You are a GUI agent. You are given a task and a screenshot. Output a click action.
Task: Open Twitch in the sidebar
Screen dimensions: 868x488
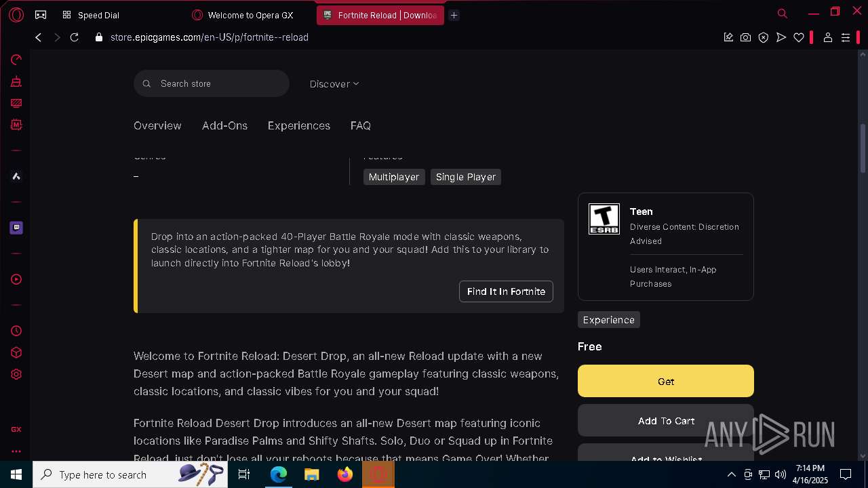(x=16, y=228)
